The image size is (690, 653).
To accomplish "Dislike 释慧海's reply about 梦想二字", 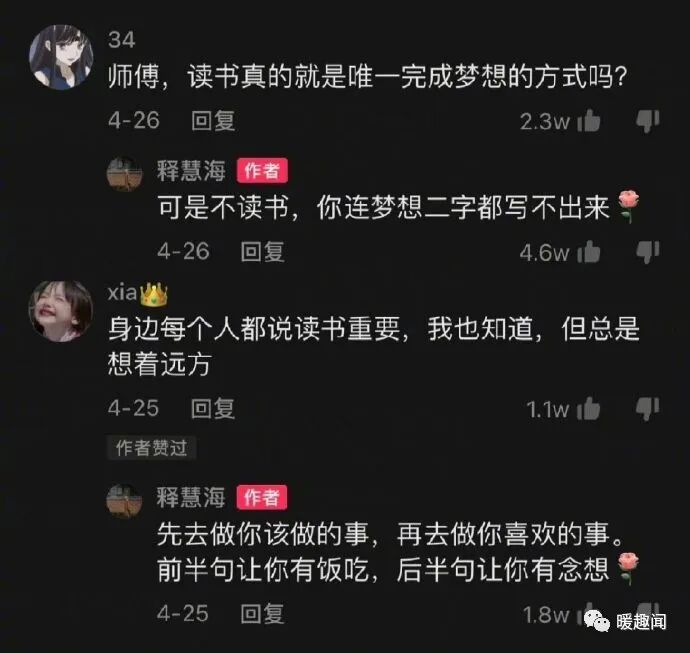I will [648, 253].
